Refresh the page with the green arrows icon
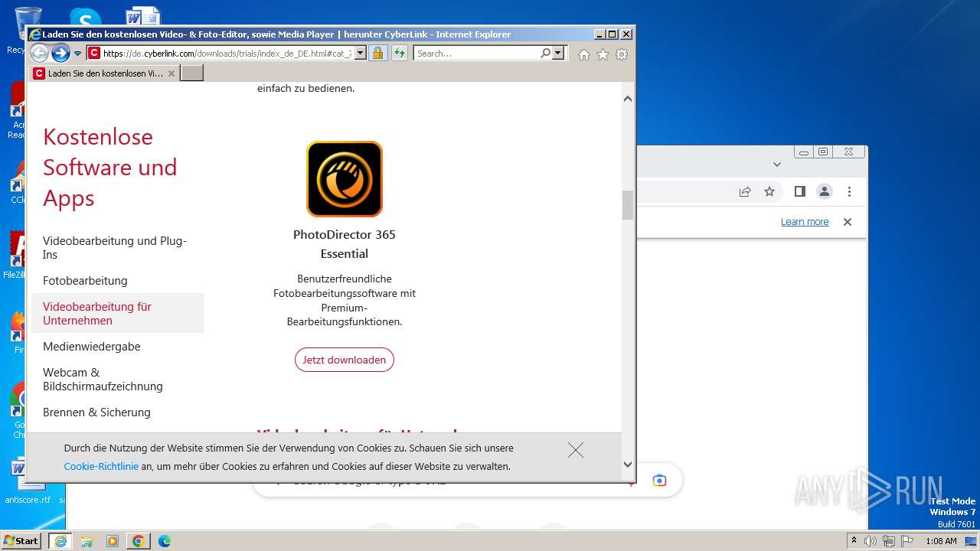 (x=399, y=53)
